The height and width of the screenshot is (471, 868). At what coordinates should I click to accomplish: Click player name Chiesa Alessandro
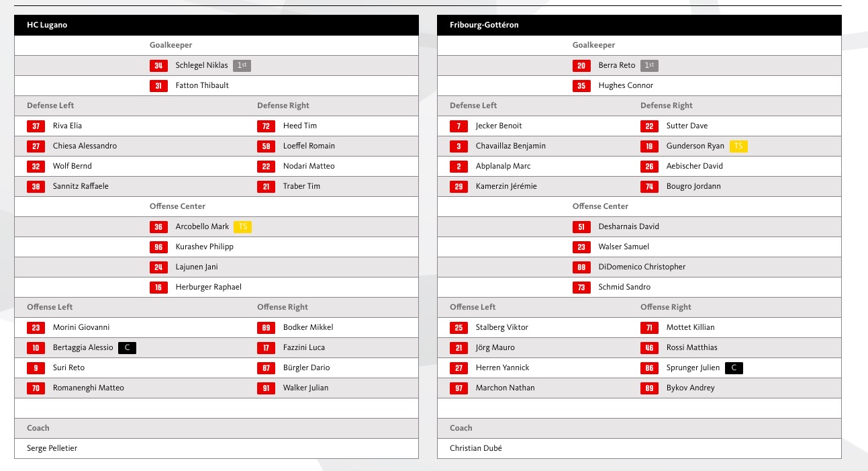(85, 146)
